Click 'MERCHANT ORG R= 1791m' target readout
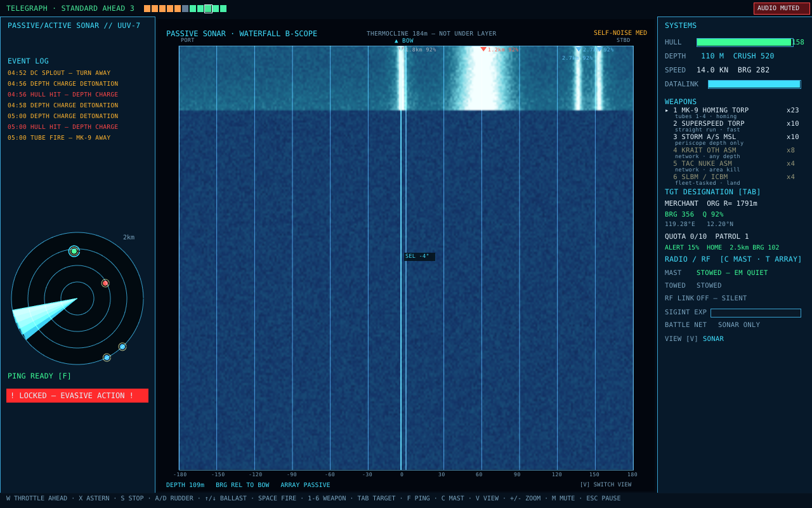 (711, 204)
